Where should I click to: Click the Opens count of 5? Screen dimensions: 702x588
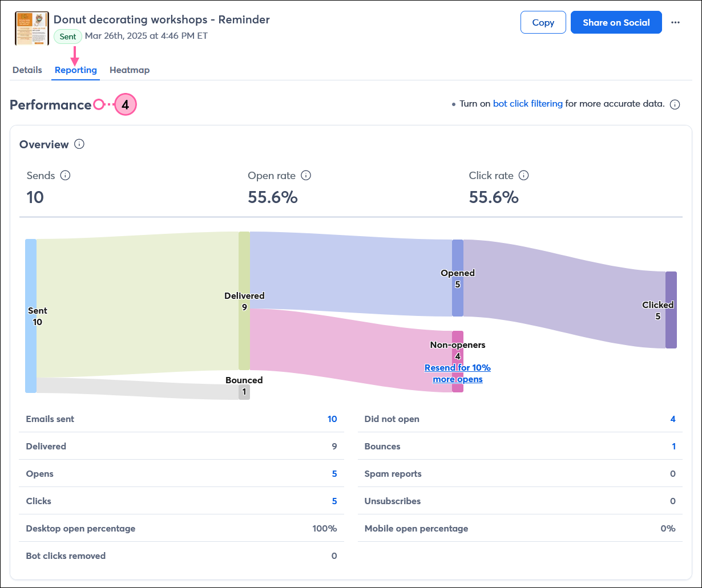(x=334, y=473)
